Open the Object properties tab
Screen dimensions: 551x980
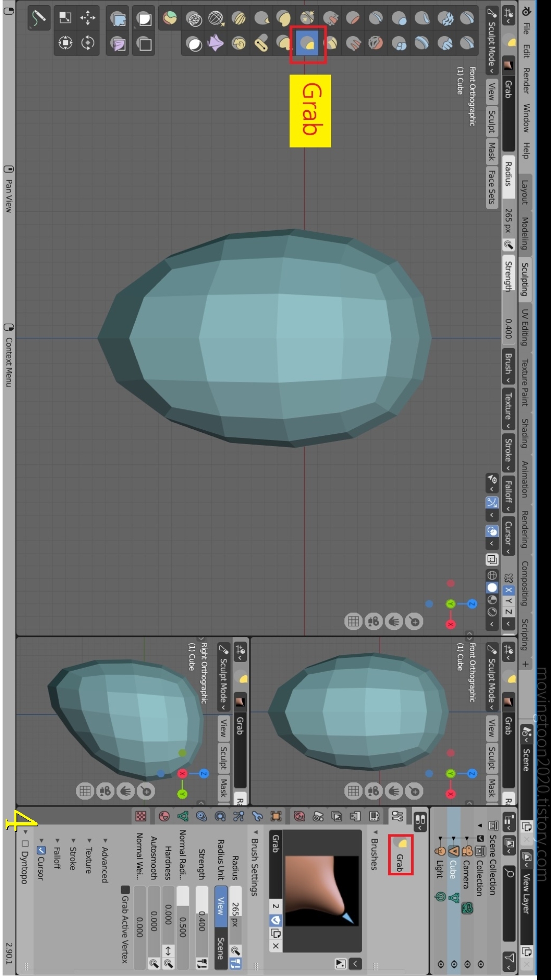pos(276,816)
